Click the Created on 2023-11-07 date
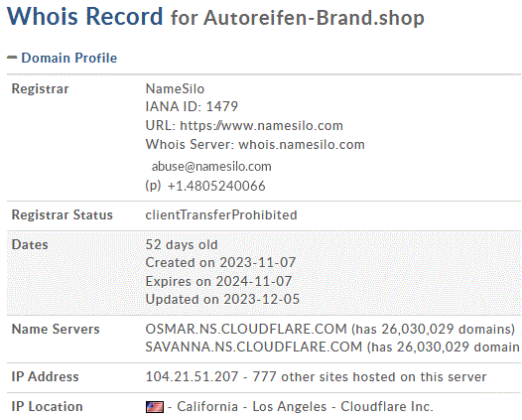This screenshot has height=420, width=522. (220, 262)
